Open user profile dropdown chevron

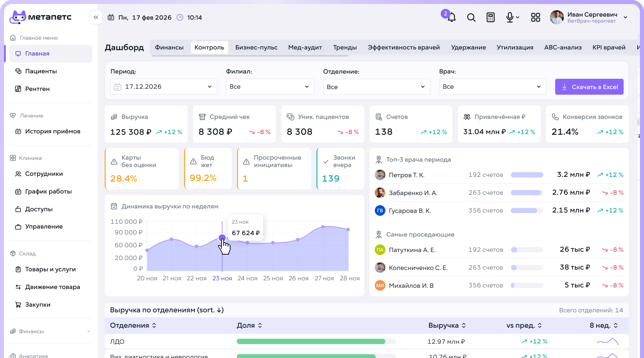tap(626, 17)
